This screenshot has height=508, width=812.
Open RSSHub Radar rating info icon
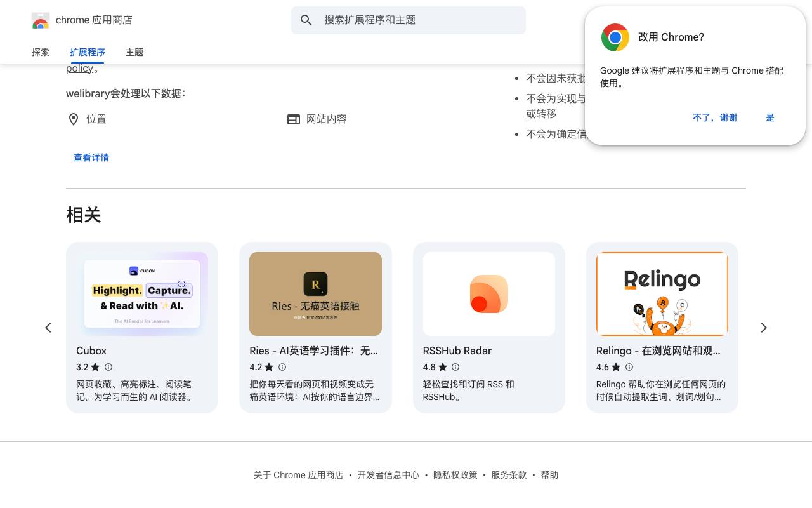point(455,367)
